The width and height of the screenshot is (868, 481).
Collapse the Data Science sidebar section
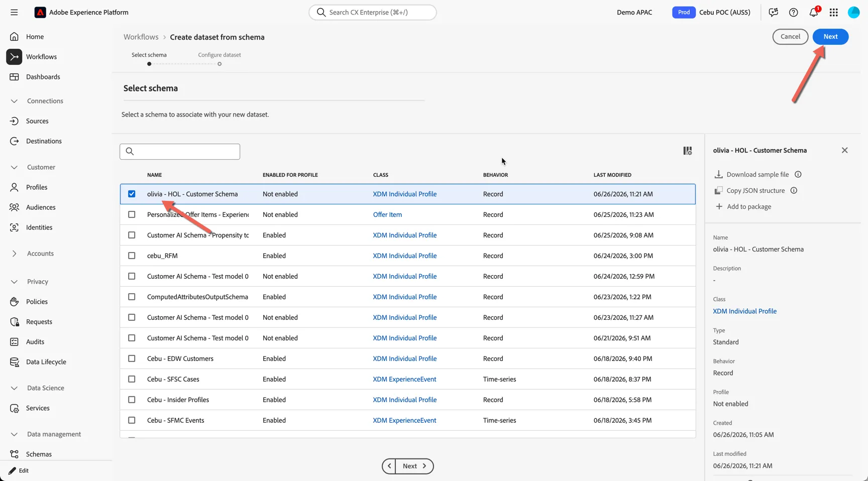click(x=14, y=388)
